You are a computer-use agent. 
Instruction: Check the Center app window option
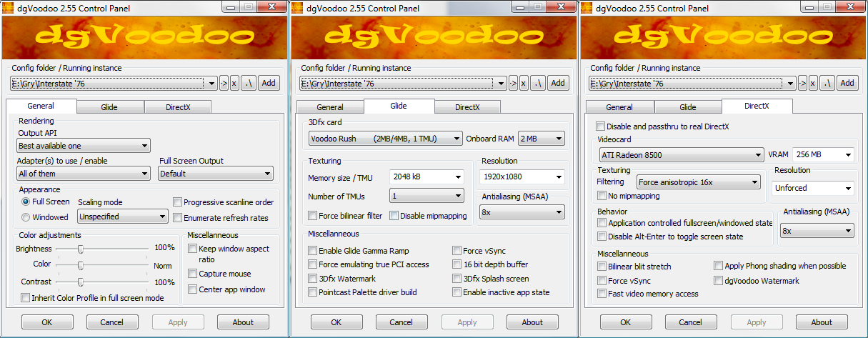pyautogui.click(x=193, y=289)
